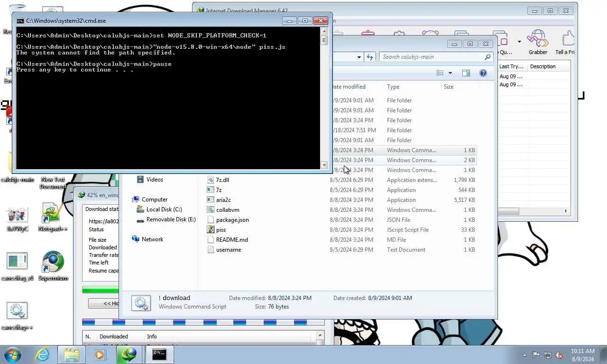Select the cancelfag_v1 desktop icon
Image resolution: width=607 pixels, height=364 pixels.
pos(17,266)
